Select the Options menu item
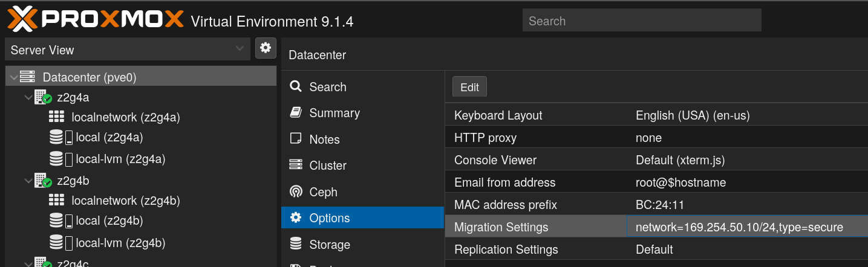The width and height of the screenshot is (868, 267). point(329,218)
